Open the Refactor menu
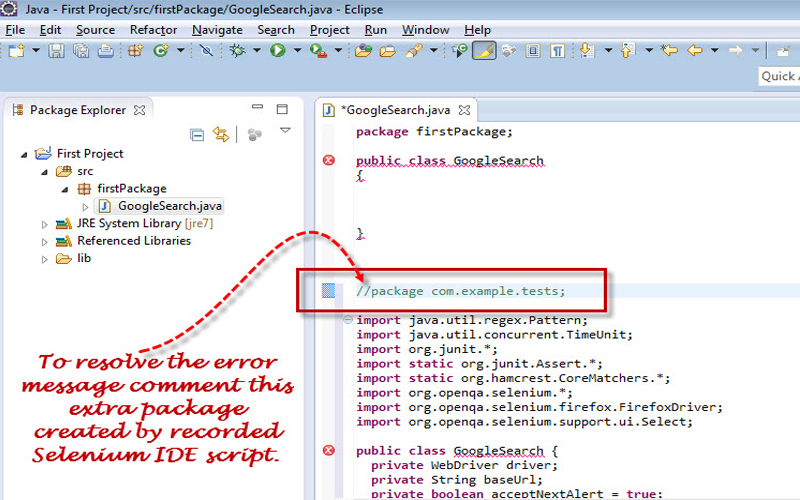 pyautogui.click(x=154, y=30)
